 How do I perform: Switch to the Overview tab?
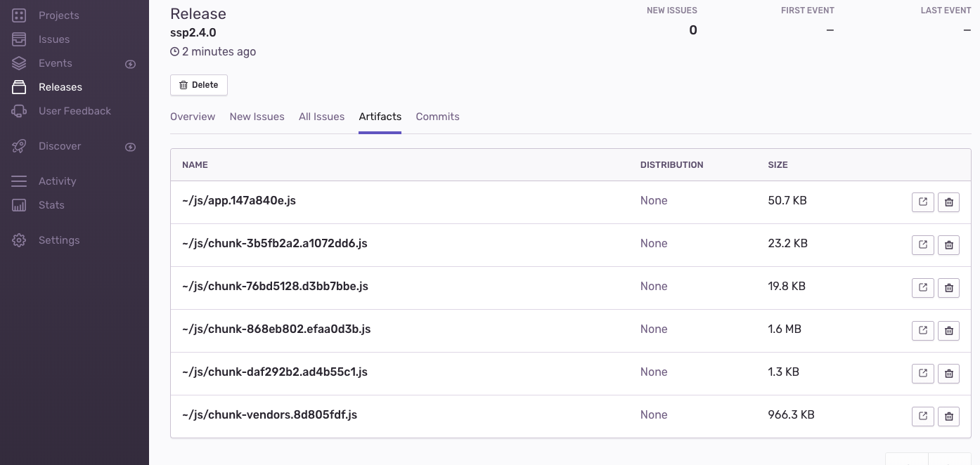[x=193, y=117]
